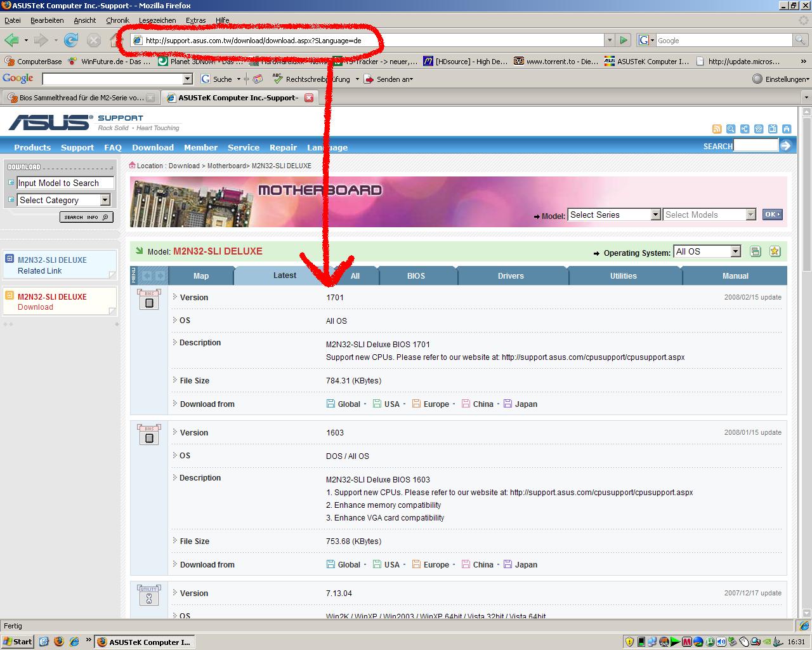Click the print icon in ASUS header
This screenshot has height=650, width=812.
(787, 129)
